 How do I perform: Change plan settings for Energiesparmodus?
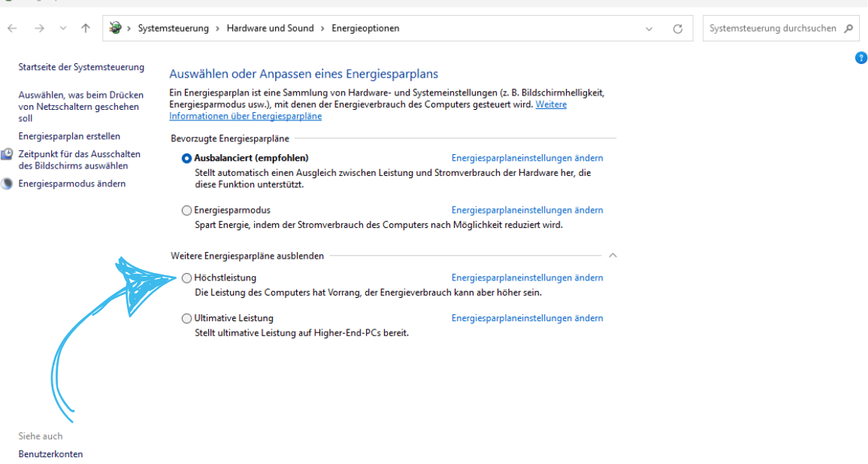point(527,211)
